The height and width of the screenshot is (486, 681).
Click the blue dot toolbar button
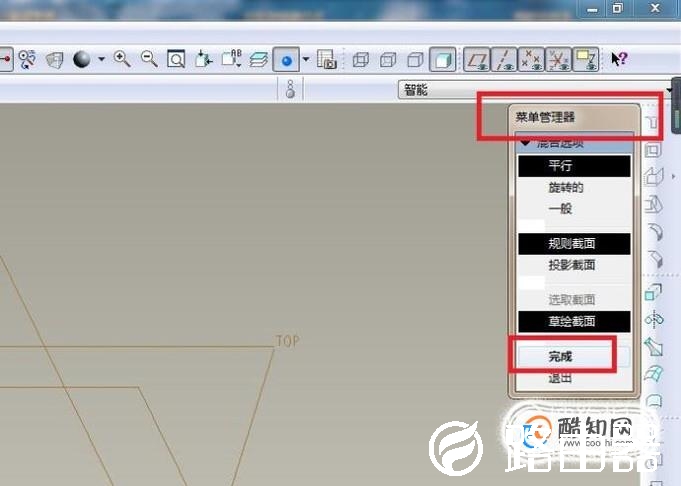click(x=286, y=60)
